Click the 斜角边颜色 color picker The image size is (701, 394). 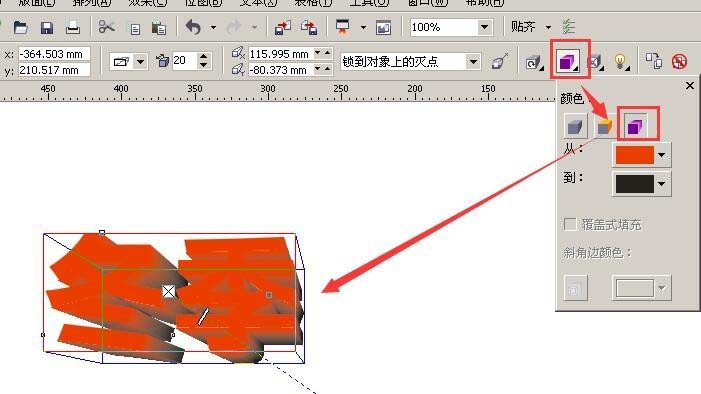click(x=642, y=288)
